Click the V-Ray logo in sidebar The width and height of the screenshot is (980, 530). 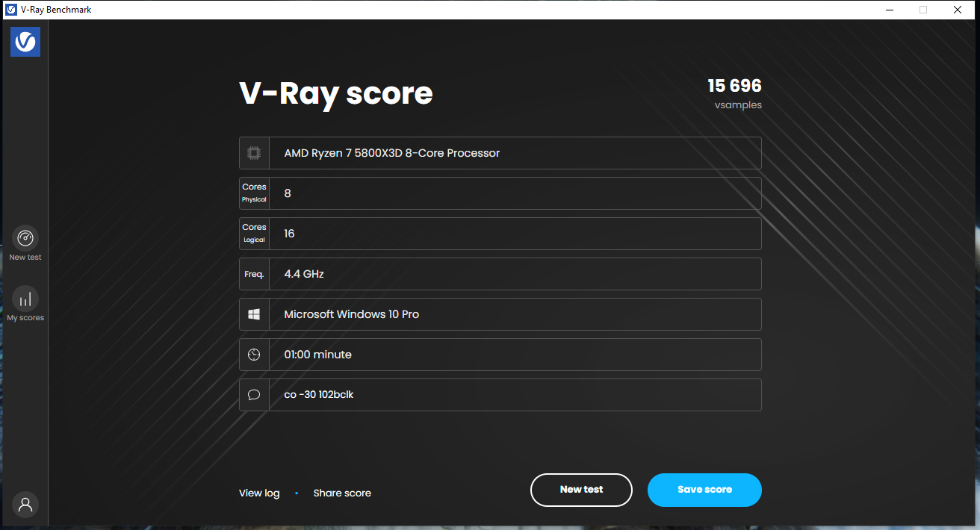click(x=25, y=42)
